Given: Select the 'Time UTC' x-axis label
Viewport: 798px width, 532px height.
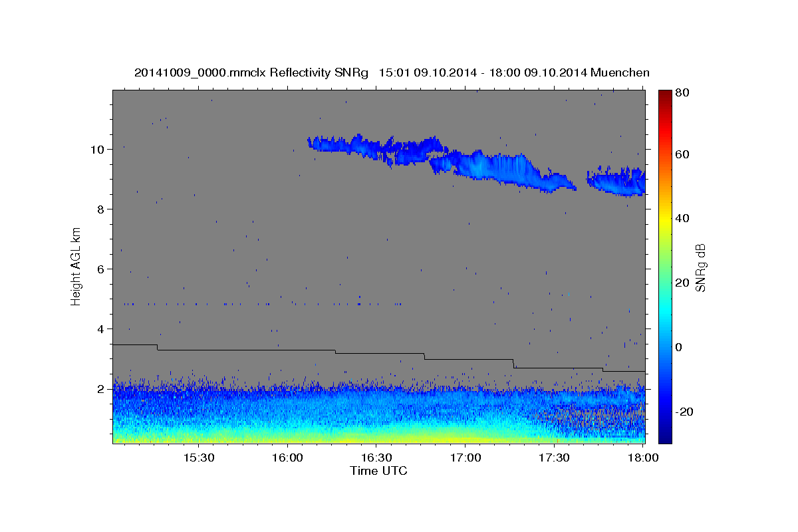Looking at the screenshot, I should click(x=378, y=471).
